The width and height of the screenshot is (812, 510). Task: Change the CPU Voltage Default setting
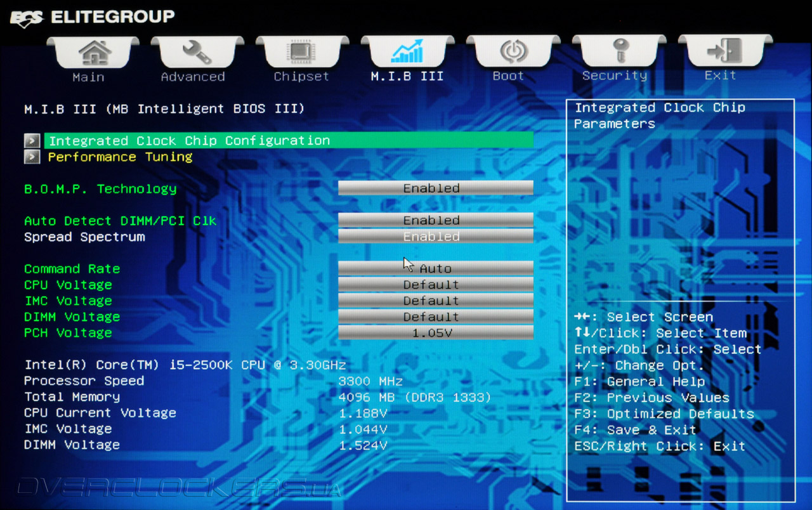[x=436, y=284]
